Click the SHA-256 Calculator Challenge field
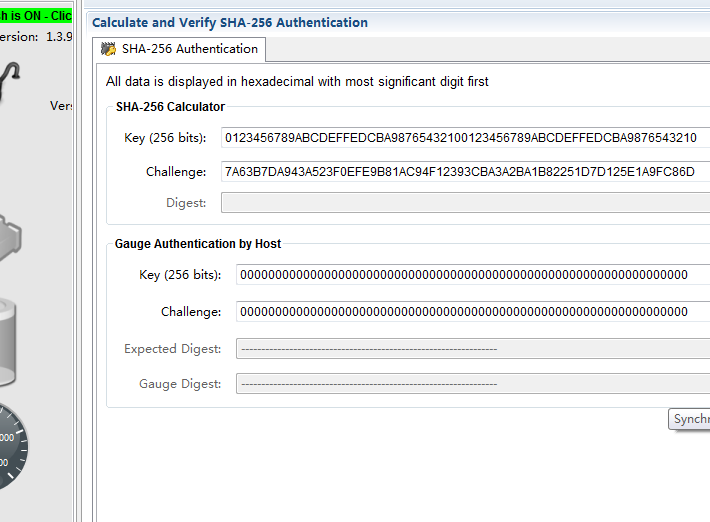This screenshot has height=522, width=710. pyautogui.click(x=465, y=172)
